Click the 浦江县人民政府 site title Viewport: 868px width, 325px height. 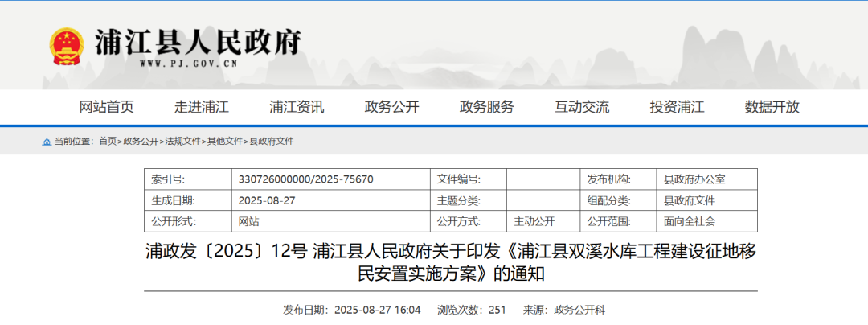(x=198, y=40)
